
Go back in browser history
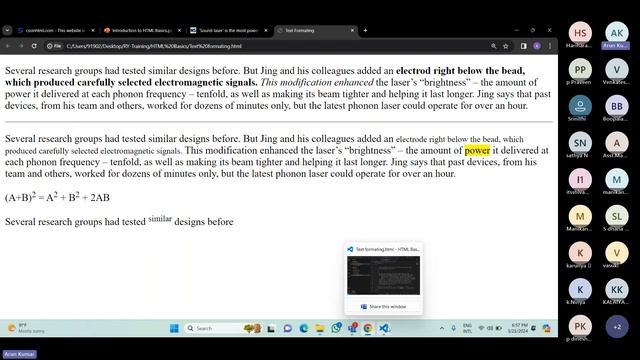click(8, 46)
